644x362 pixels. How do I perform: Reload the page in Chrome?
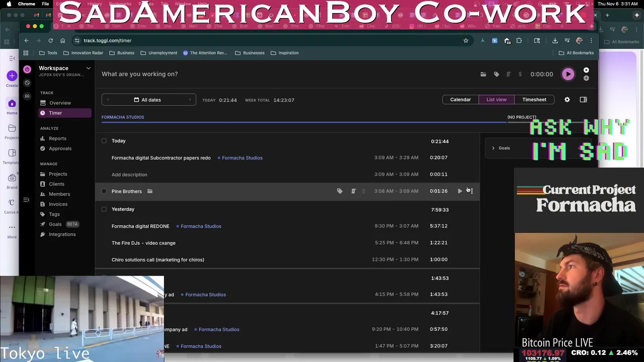(x=50, y=41)
